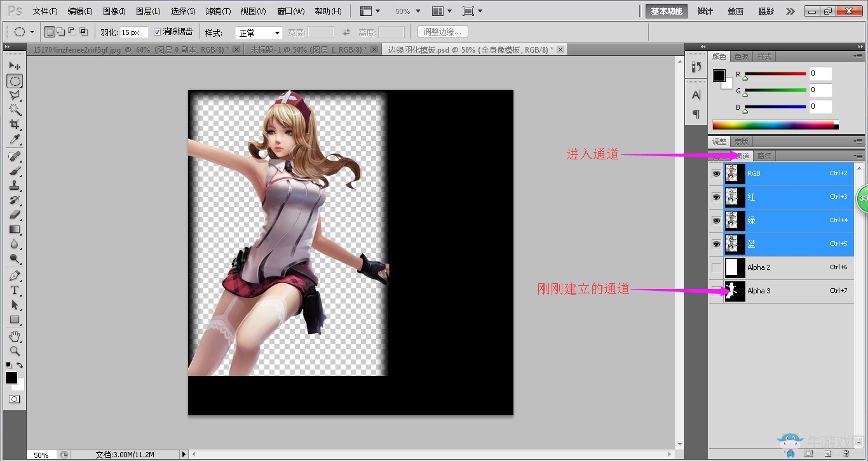Image resolution: width=868 pixels, height=461 pixels.
Task: Select the Horizontal Type tool
Action: [x=15, y=290]
